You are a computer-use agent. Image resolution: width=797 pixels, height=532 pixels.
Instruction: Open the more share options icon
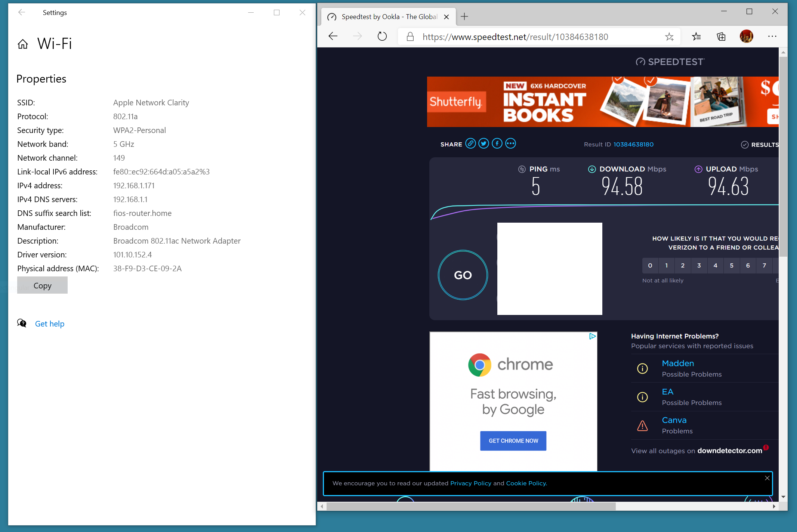(510, 144)
